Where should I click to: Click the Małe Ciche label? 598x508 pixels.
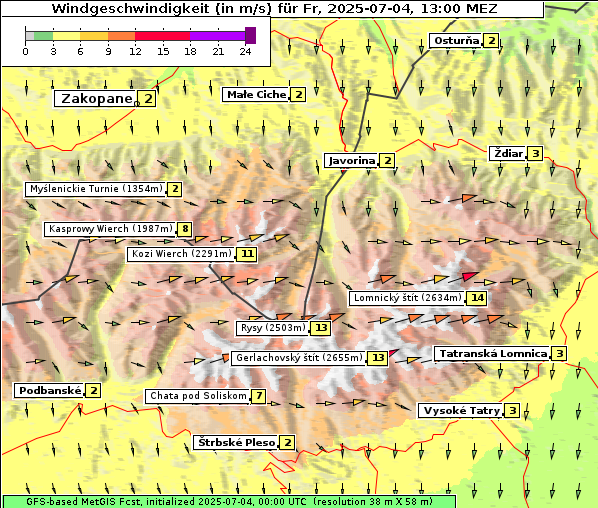click(256, 95)
